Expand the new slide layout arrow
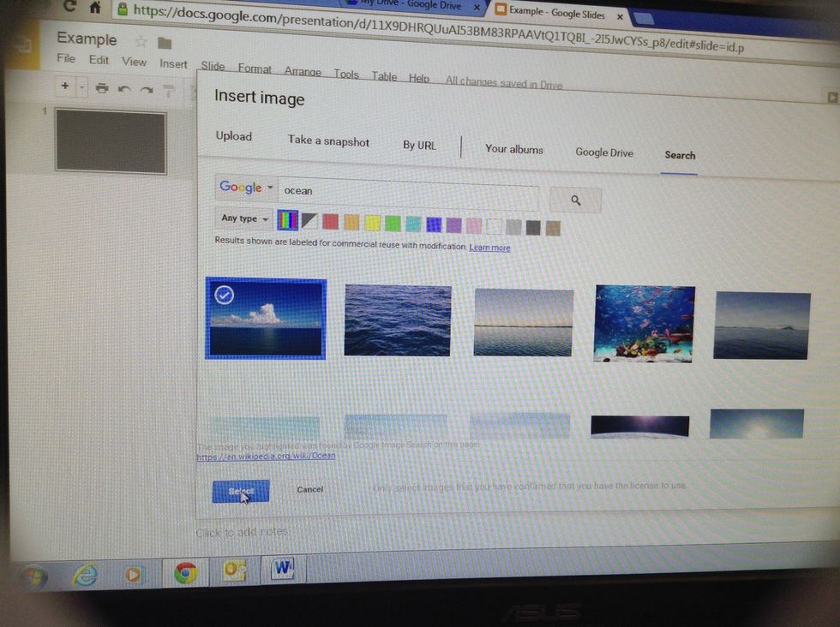This screenshot has height=627, width=840. coord(82,87)
